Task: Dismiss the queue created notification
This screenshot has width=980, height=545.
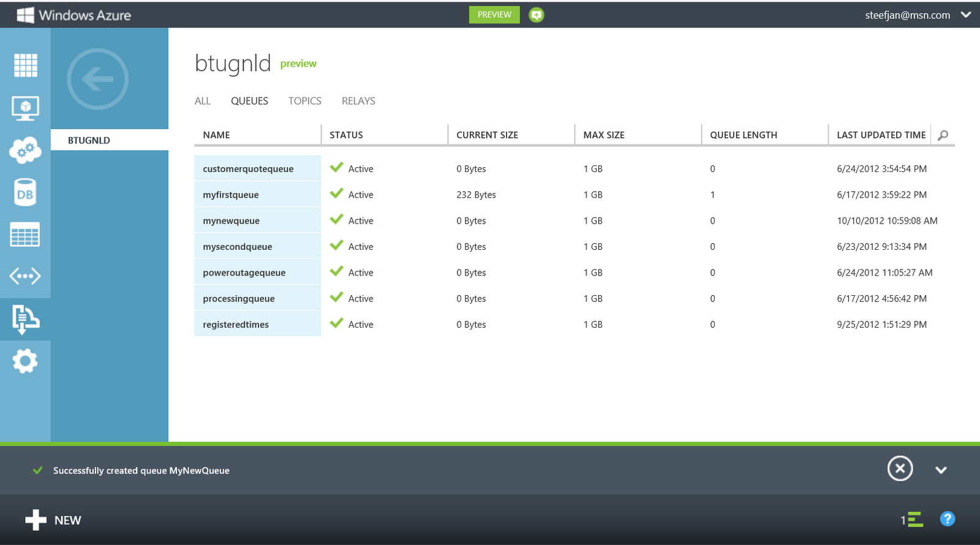Action: tap(900, 468)
